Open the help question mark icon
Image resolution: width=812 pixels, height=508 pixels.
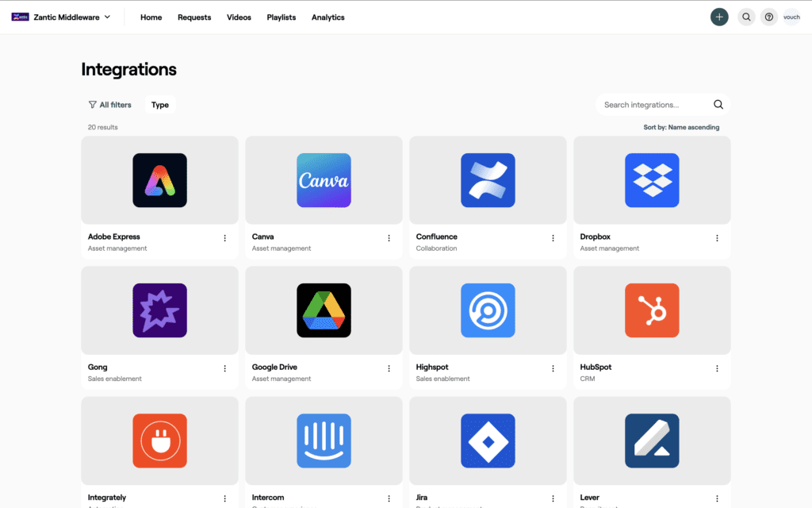[769, 17]
